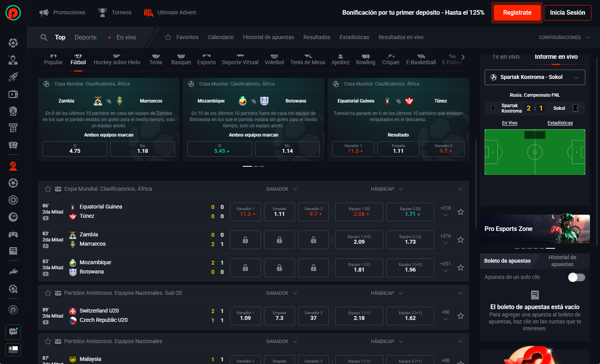Click the Pro Esports Zone banner
Viewport: 600px width, 364px height.
(x=535, y=229)
